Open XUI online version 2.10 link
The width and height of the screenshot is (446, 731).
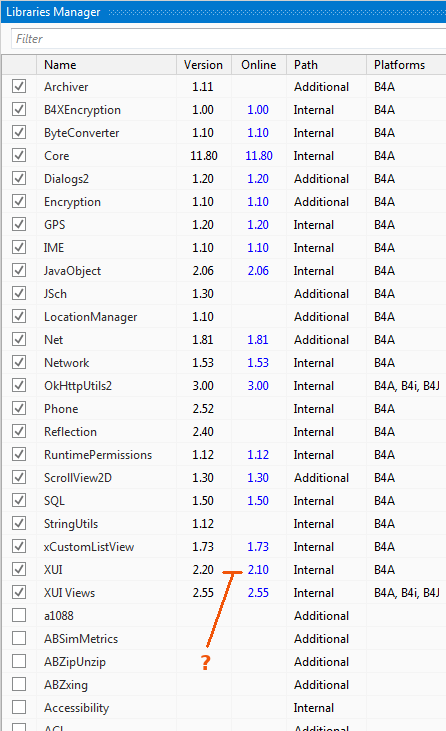pyautogui.click(x=258, y=570)
